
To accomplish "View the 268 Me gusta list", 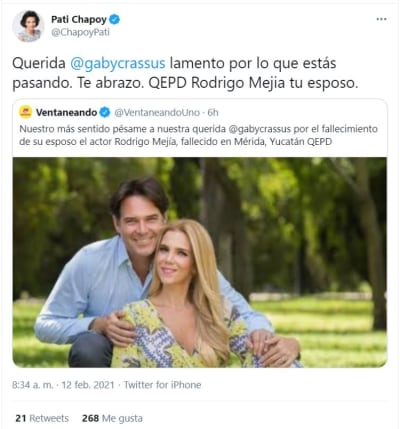I will pyautogui.click(x=112, y=418).
